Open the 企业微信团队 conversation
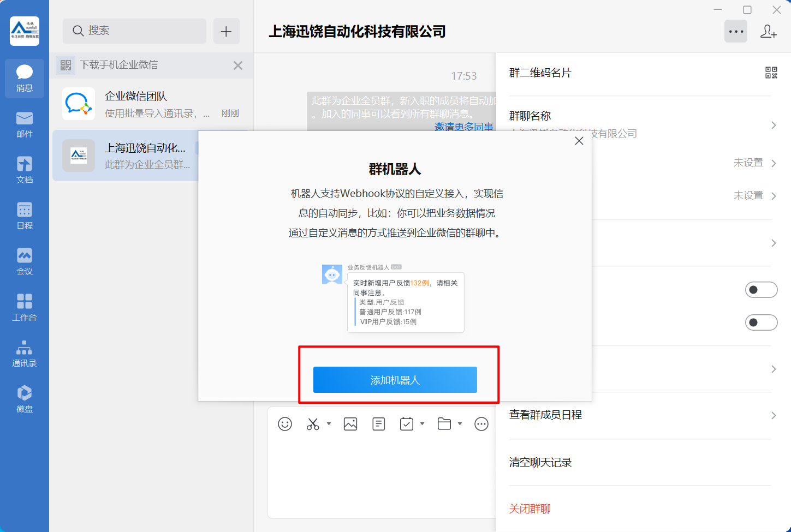Viewport: 791px width, 532px height. 152,104
